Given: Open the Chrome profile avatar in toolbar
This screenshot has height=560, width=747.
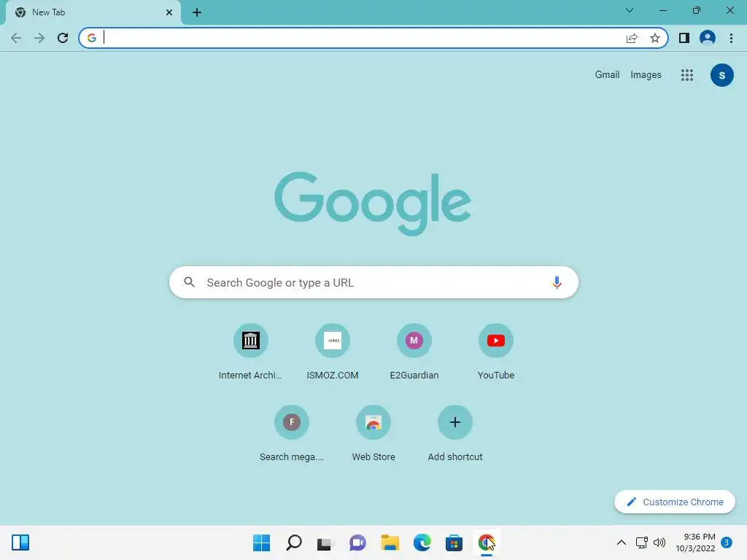Looking at the screenshot, I should pyautogui.click(x=708, y=38).
